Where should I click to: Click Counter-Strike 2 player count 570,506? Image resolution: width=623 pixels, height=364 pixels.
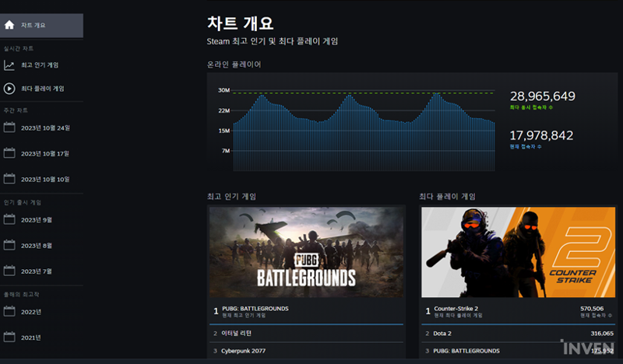point(592,309)
